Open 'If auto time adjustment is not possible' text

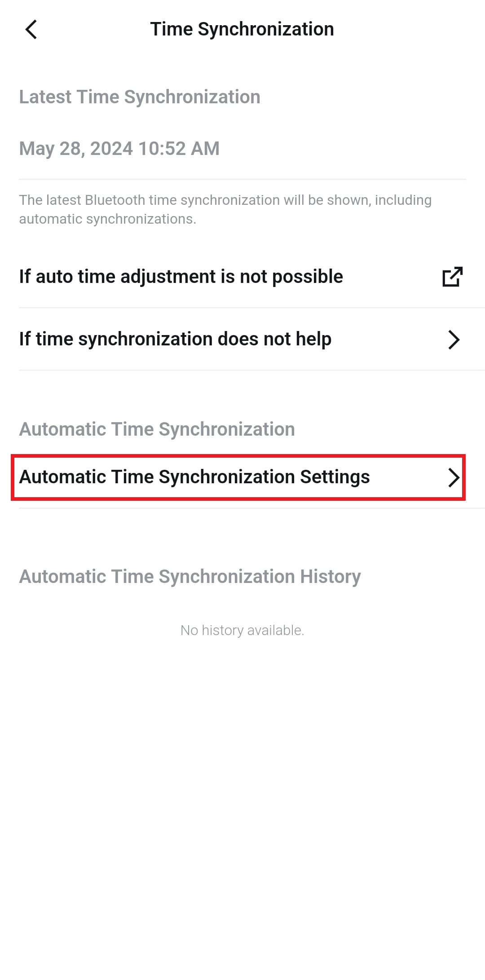tap(181, 277)
